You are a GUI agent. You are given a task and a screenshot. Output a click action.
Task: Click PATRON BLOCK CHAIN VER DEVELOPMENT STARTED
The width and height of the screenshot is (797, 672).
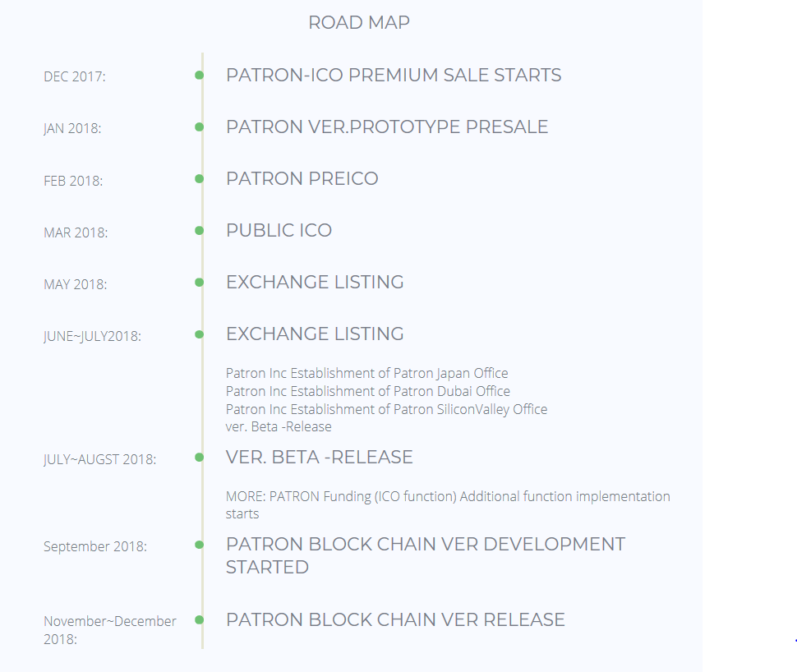click(426, 555)
